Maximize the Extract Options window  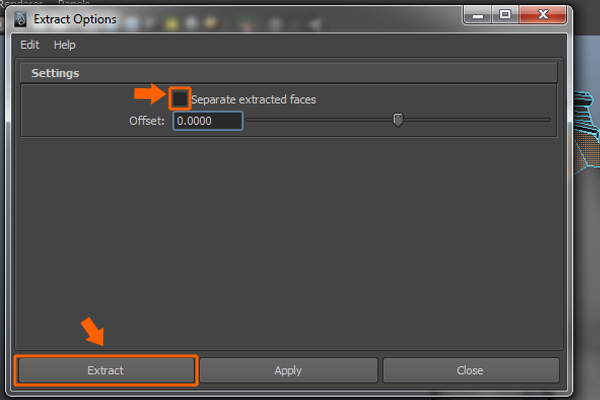tap(505, 15)
